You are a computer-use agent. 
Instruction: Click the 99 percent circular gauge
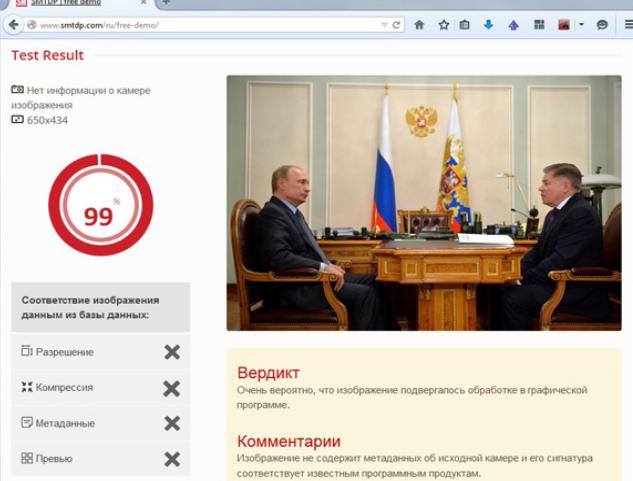click(x=101, y=205)
